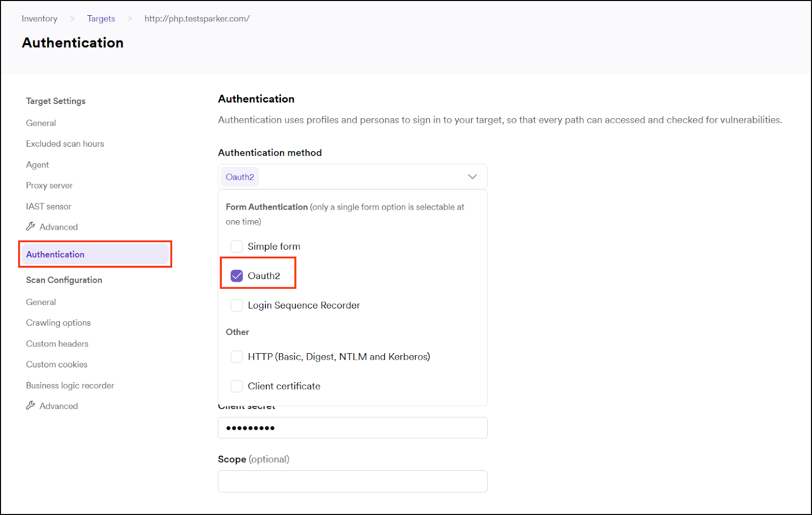Uncheck the Oauth2 form authentication option
Image resolution: width=812 pixels, height=515 pixels.
pos(236,276)
